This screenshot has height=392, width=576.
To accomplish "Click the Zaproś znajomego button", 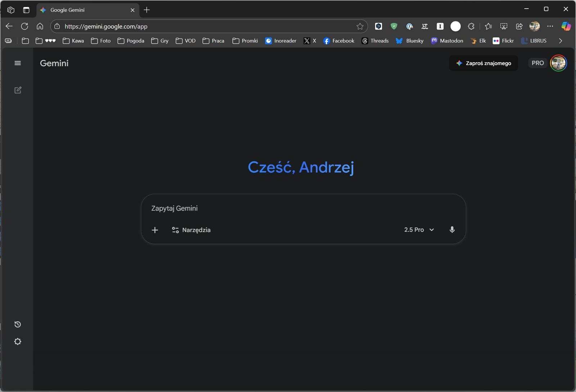I will coord(483,63).
